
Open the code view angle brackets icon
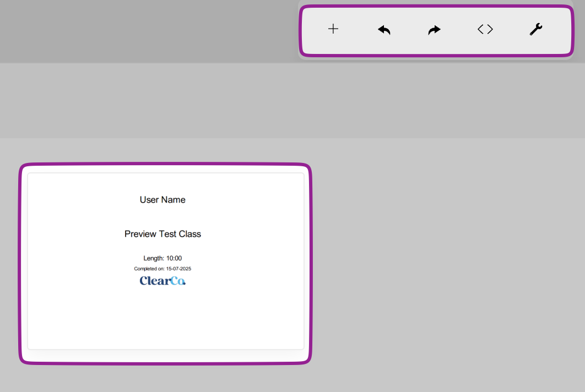(485, 29)
